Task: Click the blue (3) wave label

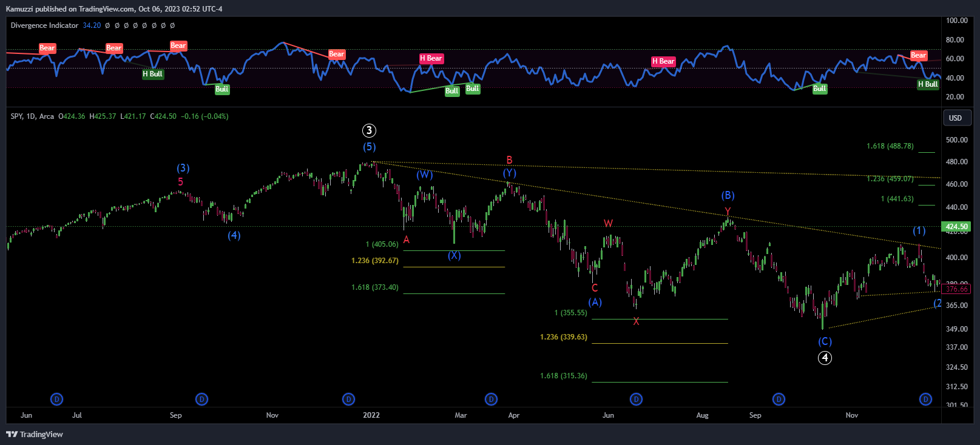Action: click(183, 168)
